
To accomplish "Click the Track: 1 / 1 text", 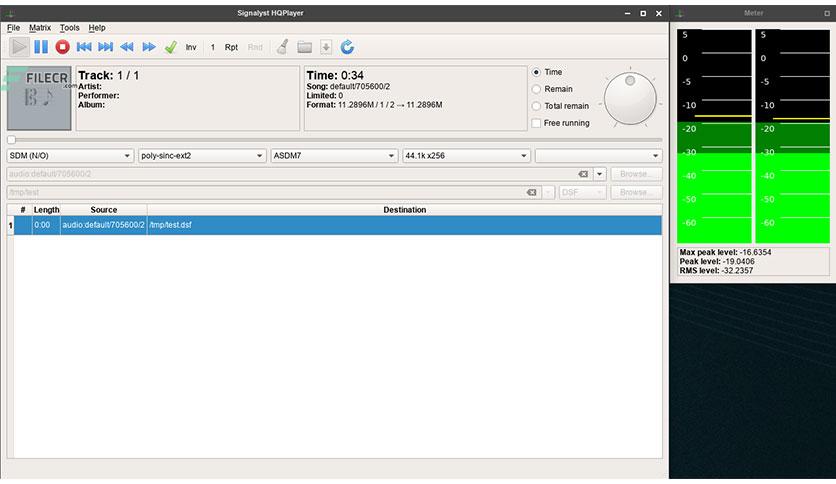I will pos(109,76).
